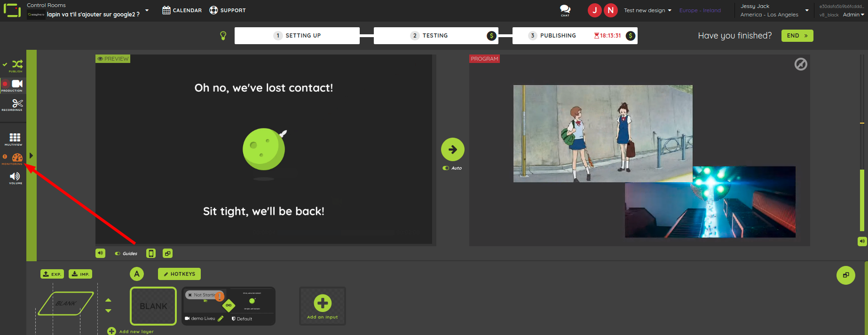Mute preview audio with speaker button

pos(101,253)
